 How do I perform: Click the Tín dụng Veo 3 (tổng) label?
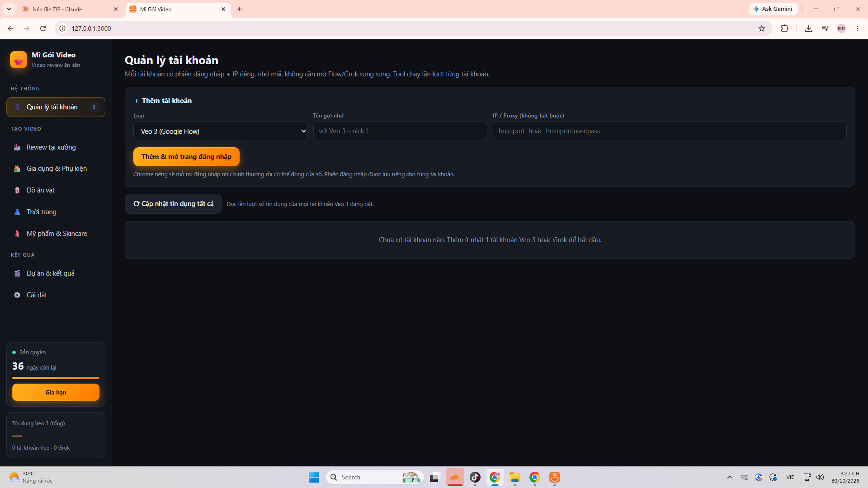coord(38,423)
